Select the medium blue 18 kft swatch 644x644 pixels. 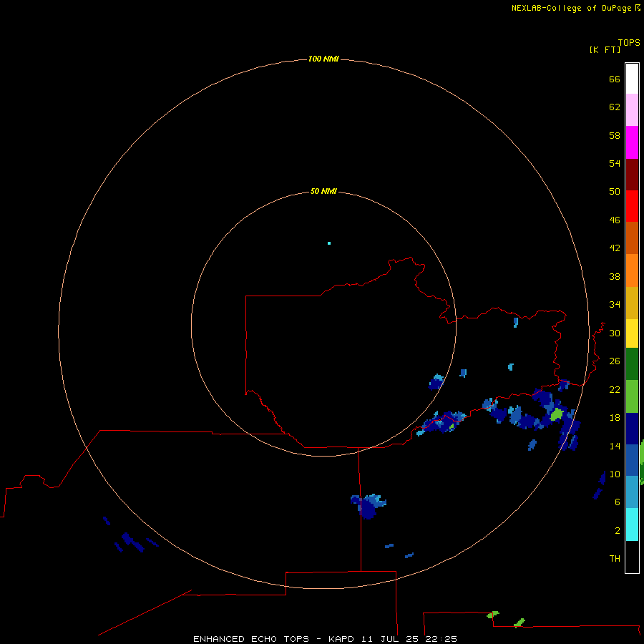pyautogui.click(x=632, y=460)
